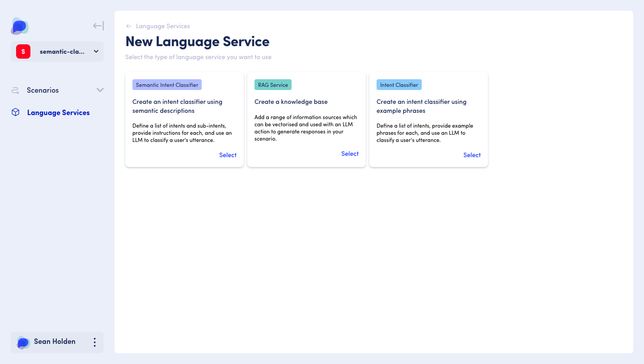Select the Scenarios icon in the sidebar
The image size is (644, 364).
15,90
